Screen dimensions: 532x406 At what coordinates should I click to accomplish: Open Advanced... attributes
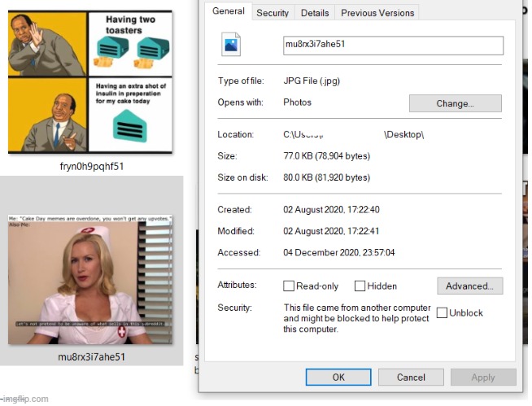point(470,286)
